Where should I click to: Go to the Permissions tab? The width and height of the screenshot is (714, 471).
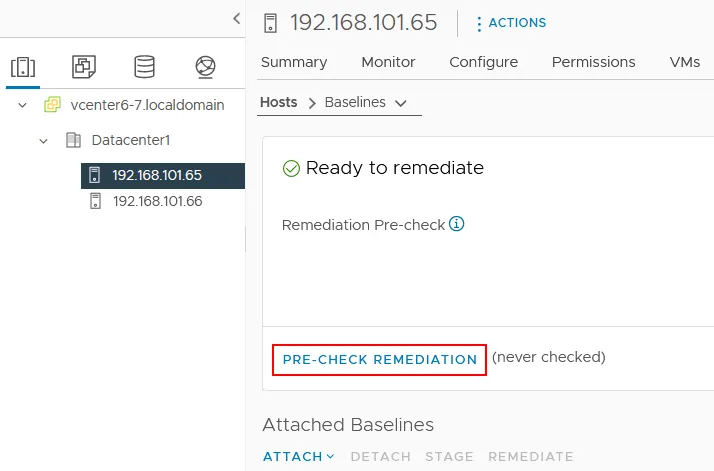pos(593,62)
